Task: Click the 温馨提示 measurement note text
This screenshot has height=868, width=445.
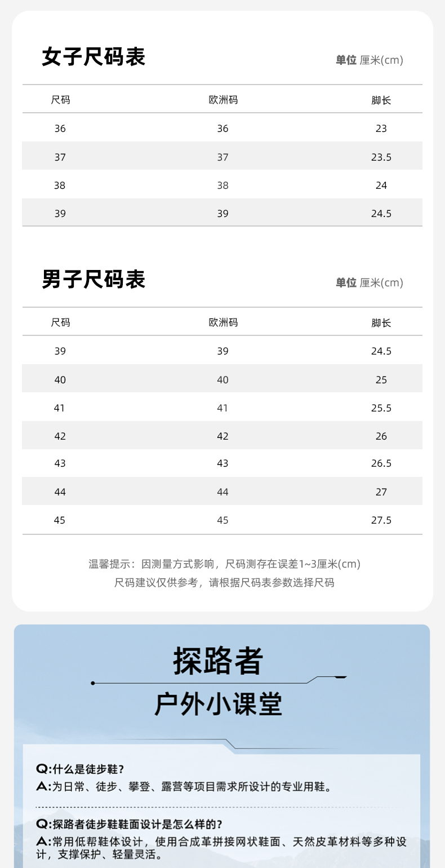Action: (224, 564)
